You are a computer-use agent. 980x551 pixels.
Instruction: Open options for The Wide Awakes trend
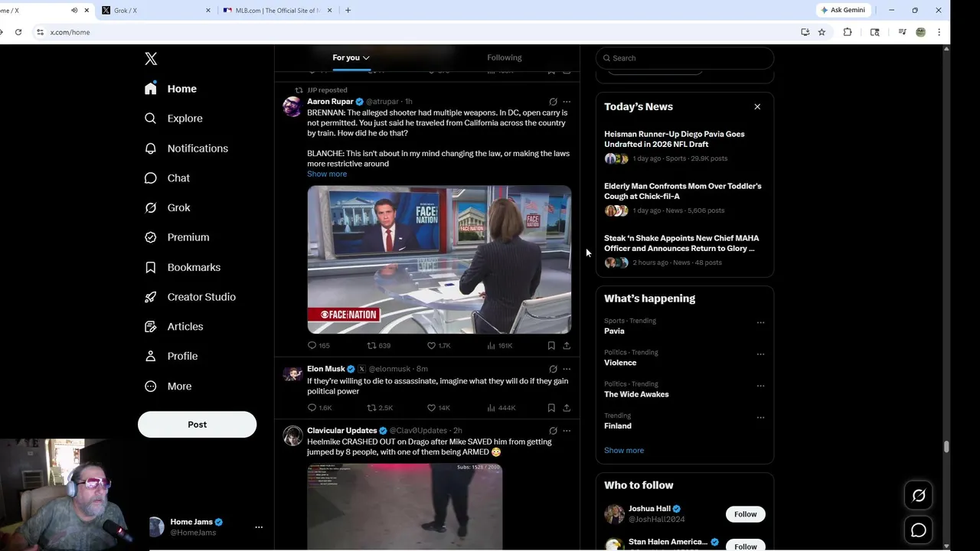(x=760, y=386)
